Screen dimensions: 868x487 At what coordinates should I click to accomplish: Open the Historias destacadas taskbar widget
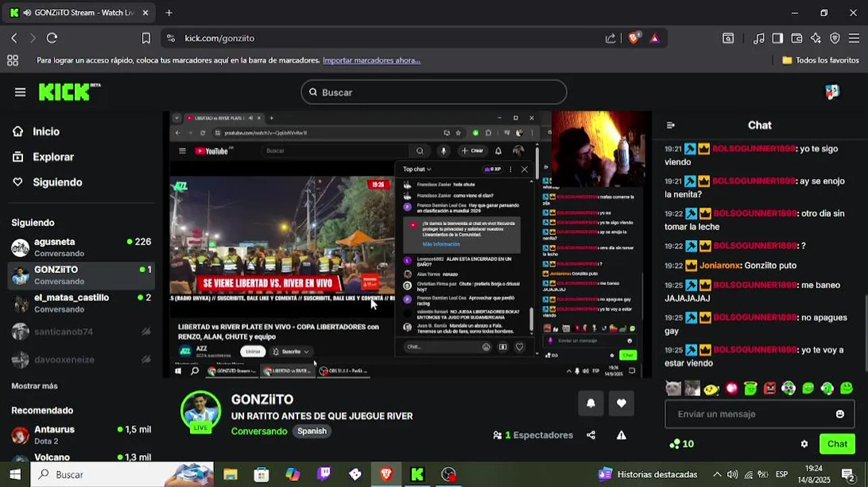[648, 474]
